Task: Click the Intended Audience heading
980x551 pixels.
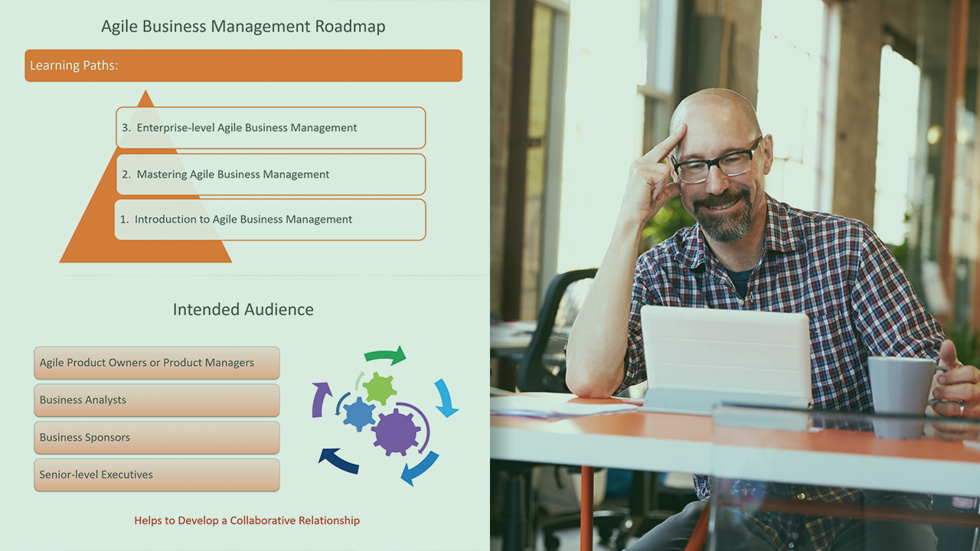Action: (243, 310)
